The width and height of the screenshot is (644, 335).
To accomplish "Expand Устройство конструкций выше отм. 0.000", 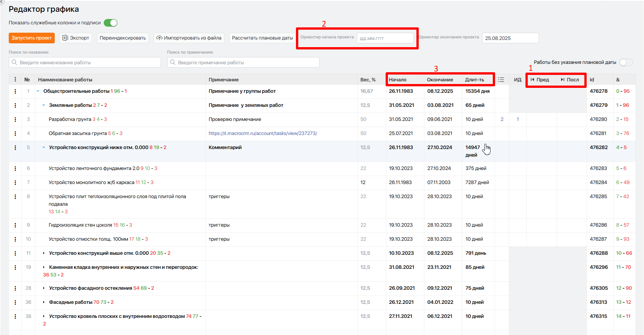I will point(44,253).
